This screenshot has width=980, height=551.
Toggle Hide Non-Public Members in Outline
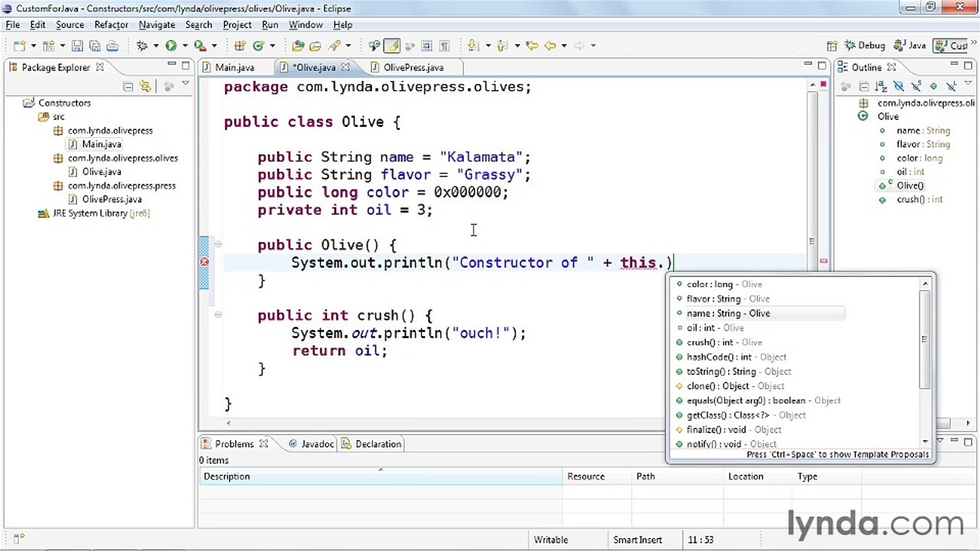pos(934,86)
